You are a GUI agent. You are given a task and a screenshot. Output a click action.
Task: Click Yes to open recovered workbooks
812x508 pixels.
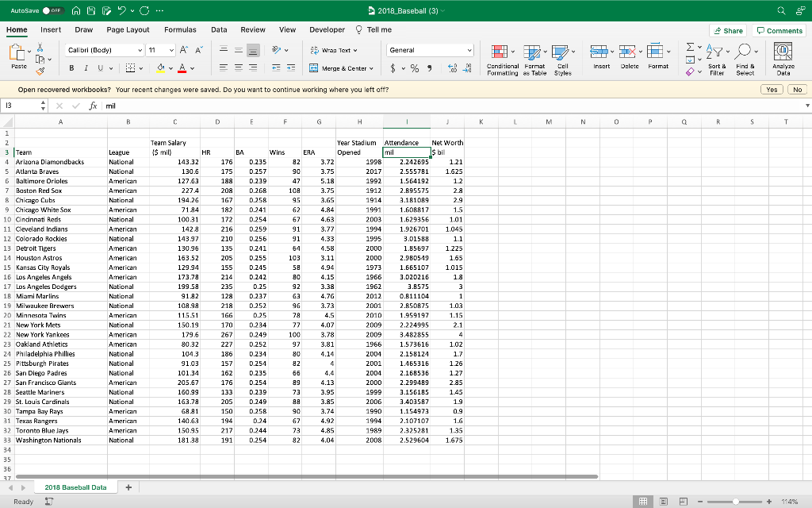tap(770, 90)
